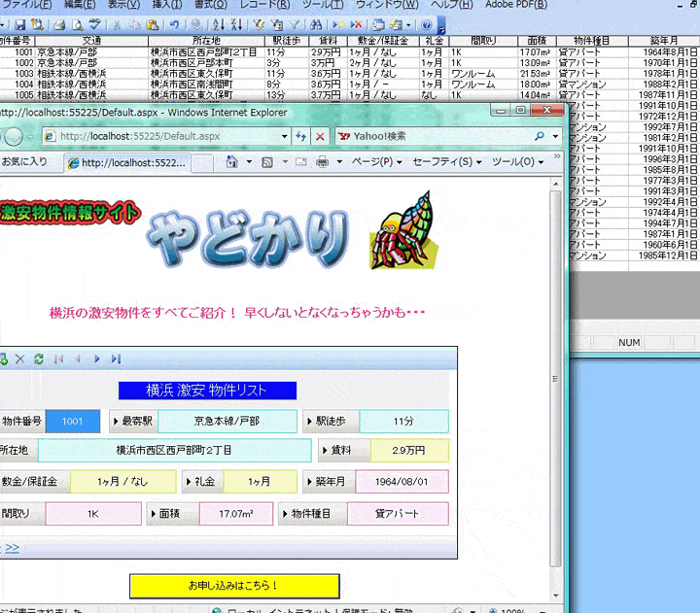This screenshot has width=700, height=613.
Task: Click the Undo arrow in Access toolbar
Action: (175, 24)
